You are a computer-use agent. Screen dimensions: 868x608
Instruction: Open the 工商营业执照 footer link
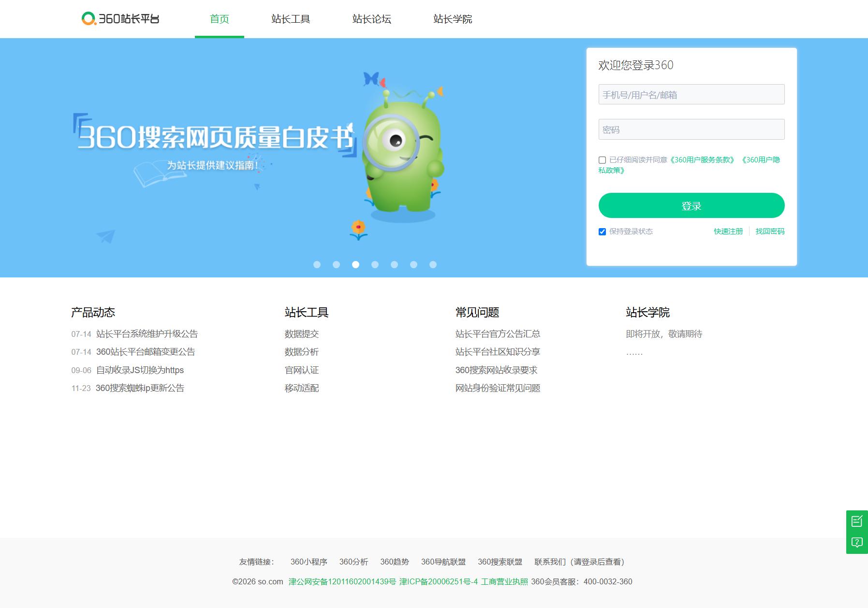click(x=504, y=581)
